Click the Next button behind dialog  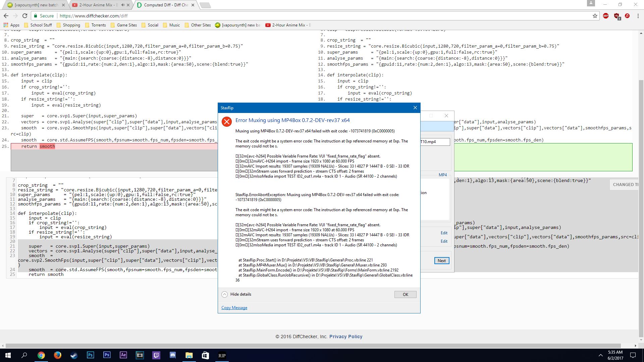point(441,261)
